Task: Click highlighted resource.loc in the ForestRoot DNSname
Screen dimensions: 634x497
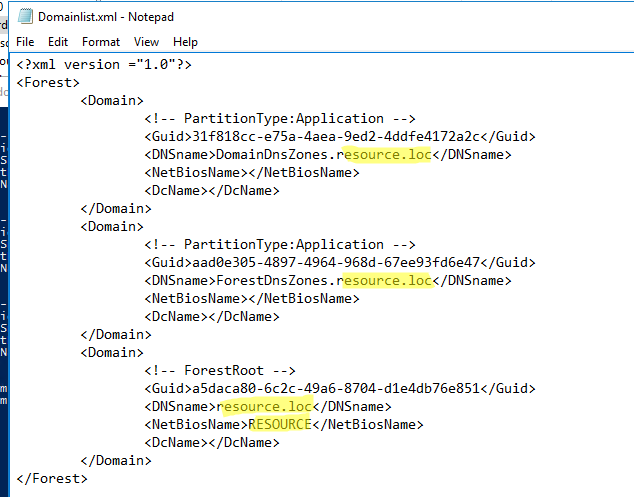Action: 264,406
